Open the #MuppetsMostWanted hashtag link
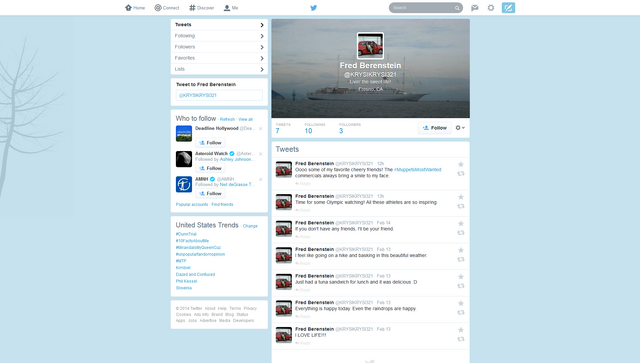Viewport: 640px width, 363px height. pos(418,169)
